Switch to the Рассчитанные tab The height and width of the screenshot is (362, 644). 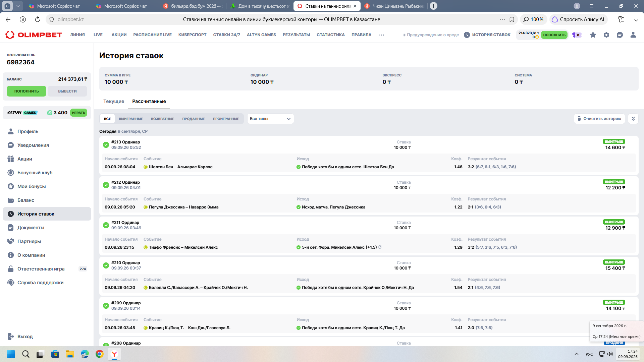coord(149,101)
